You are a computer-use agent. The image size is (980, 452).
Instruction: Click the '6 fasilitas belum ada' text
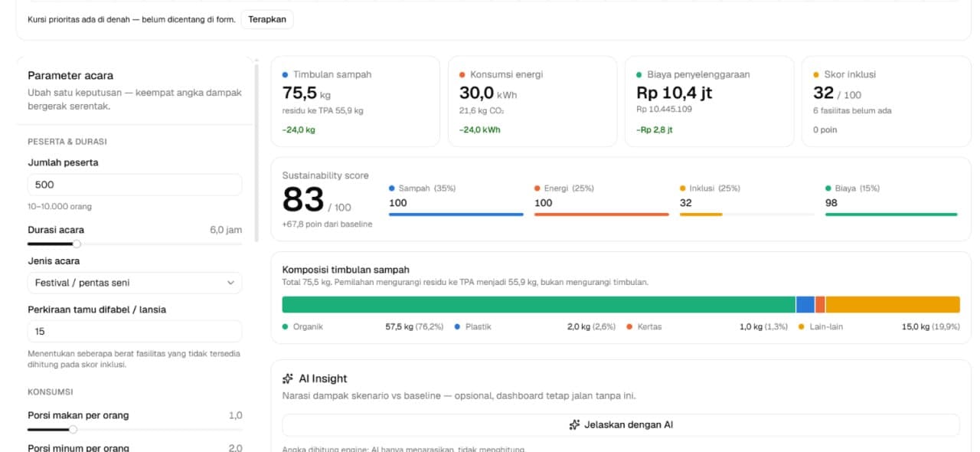pos(852,110)
